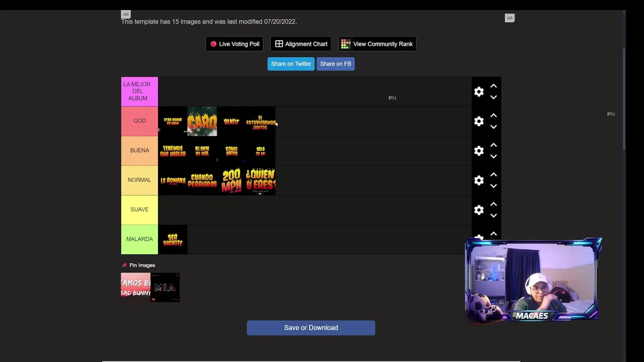Select the orange BUENA tier label

click(139, 150)
